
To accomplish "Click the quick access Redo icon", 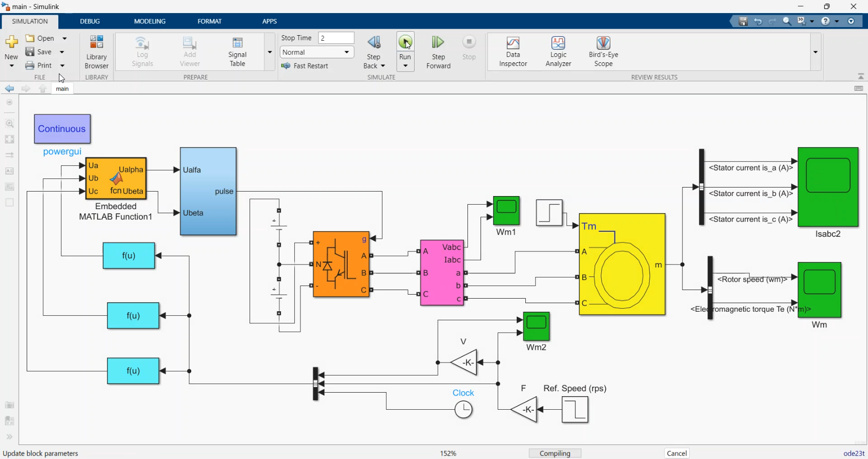I will (772, 21).
